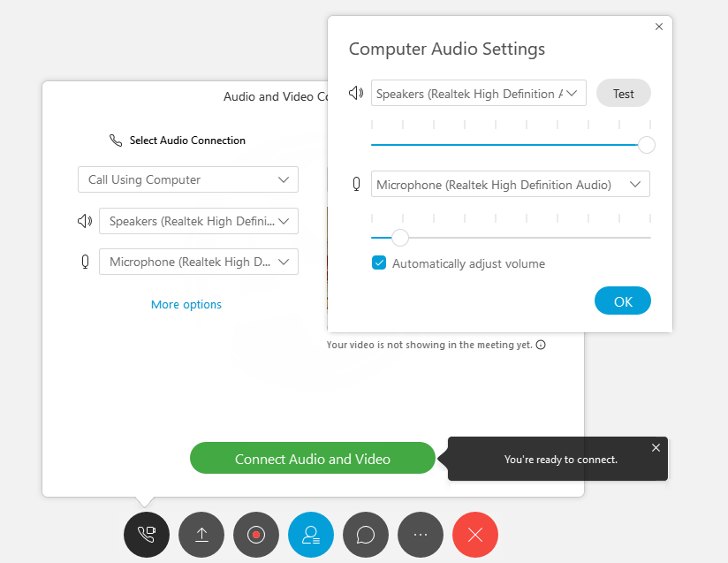Click the microphone icon in the settings dialog
The height and width of the screenshot is (563, 728).
click(356, 184)
